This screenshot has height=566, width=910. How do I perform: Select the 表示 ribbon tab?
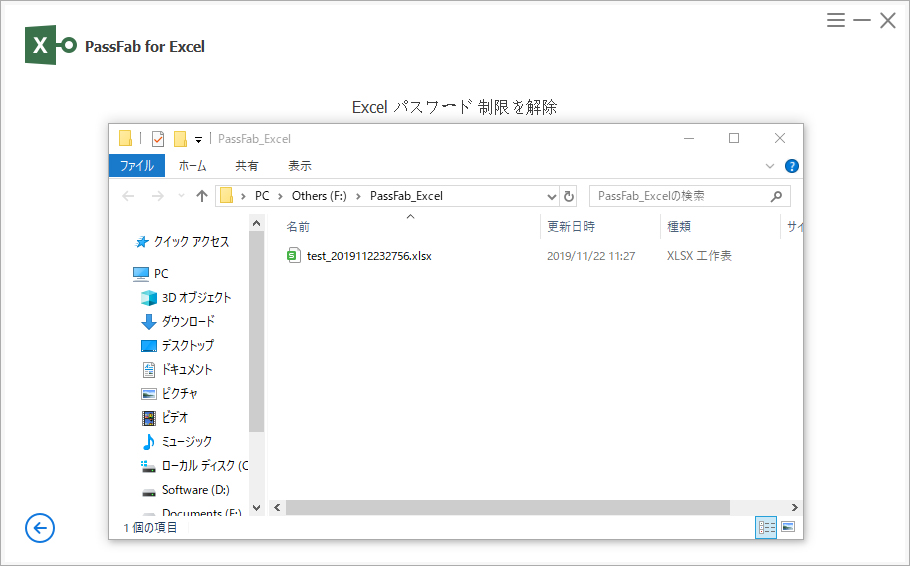tap(300, 166)
